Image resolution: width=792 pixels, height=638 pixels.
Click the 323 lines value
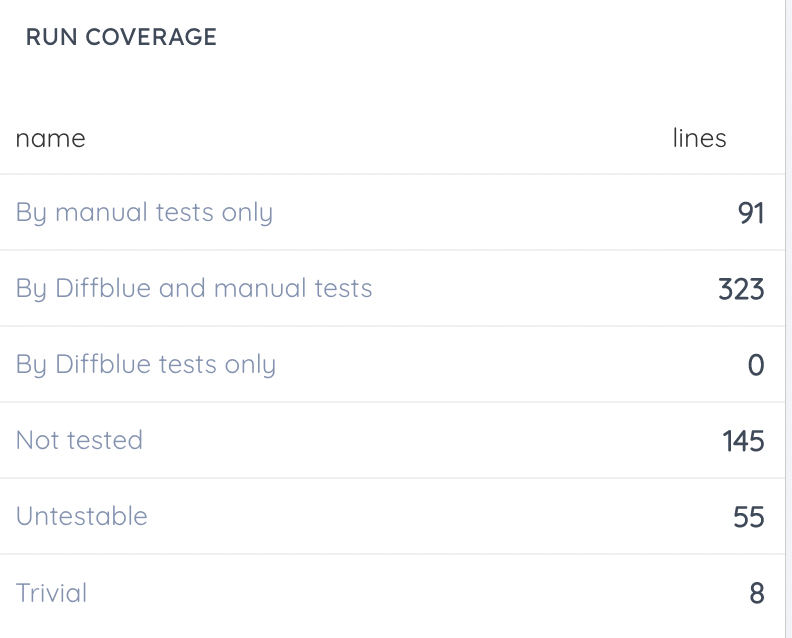click(x=741, y=289)
